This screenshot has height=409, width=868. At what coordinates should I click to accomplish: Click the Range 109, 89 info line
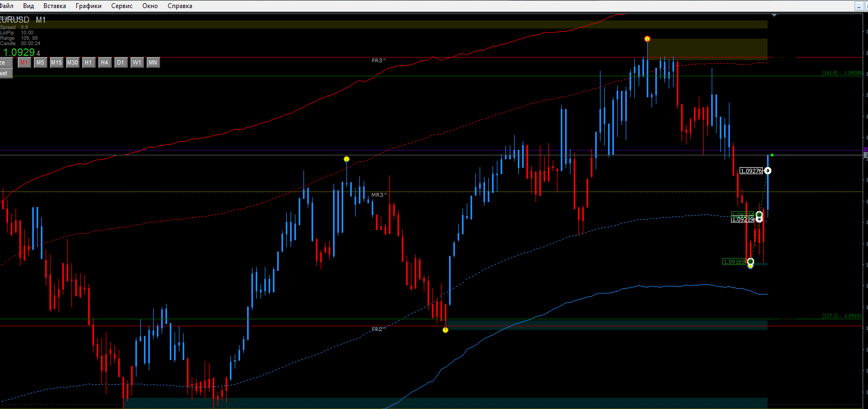pos(19,38)
